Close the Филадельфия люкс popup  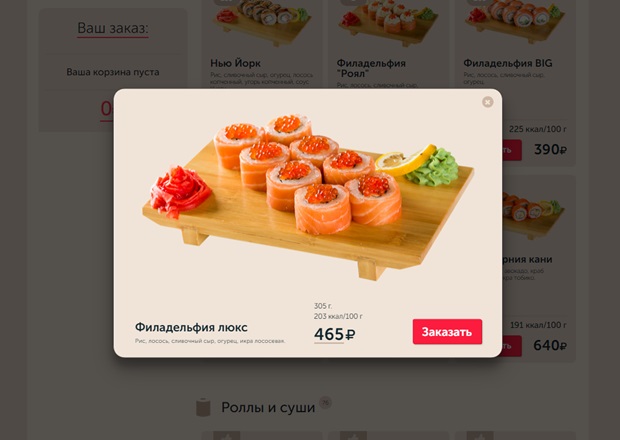(x=488, y=102)
